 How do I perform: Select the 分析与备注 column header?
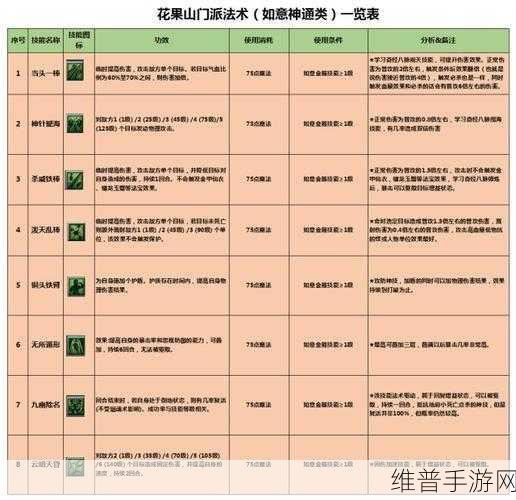tap(438, 40)
